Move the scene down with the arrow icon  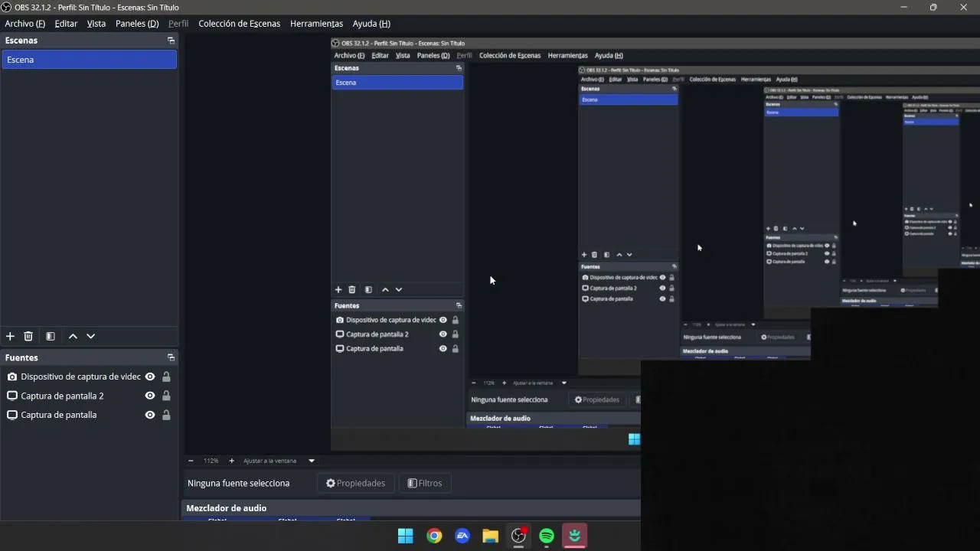click(x=90, y=336)
